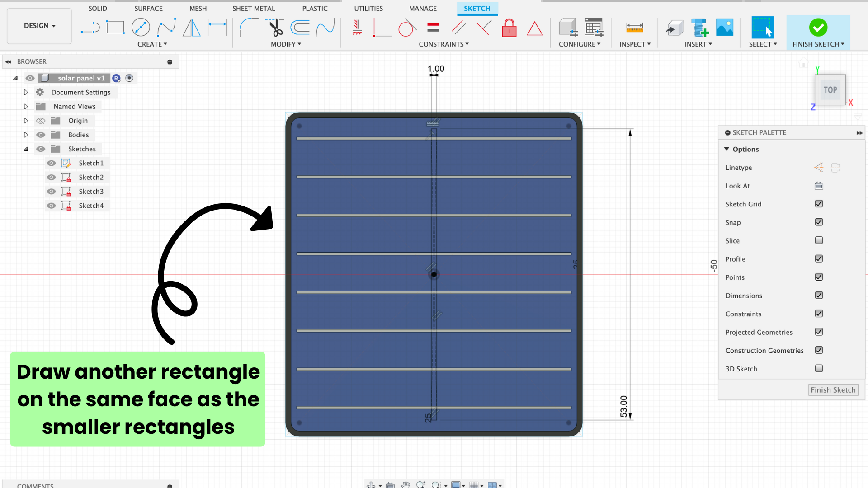This screenshot has height=488, width=868.
Task: Select the Center Diameter Circle tool
Action: [141, 28]
